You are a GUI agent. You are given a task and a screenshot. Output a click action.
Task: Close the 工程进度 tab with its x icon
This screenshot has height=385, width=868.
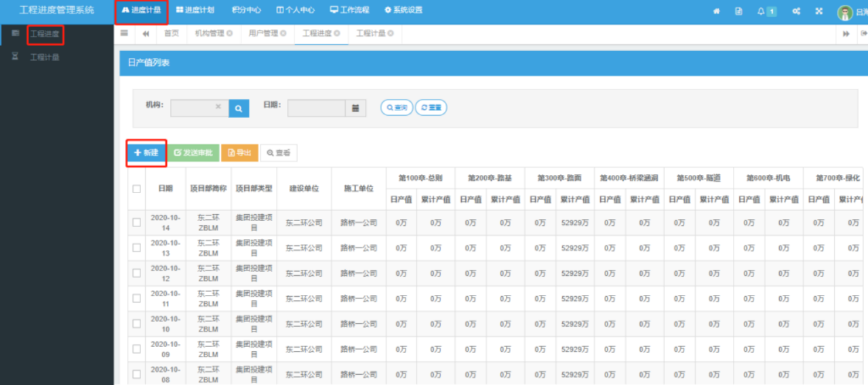(x=337, y=33)
